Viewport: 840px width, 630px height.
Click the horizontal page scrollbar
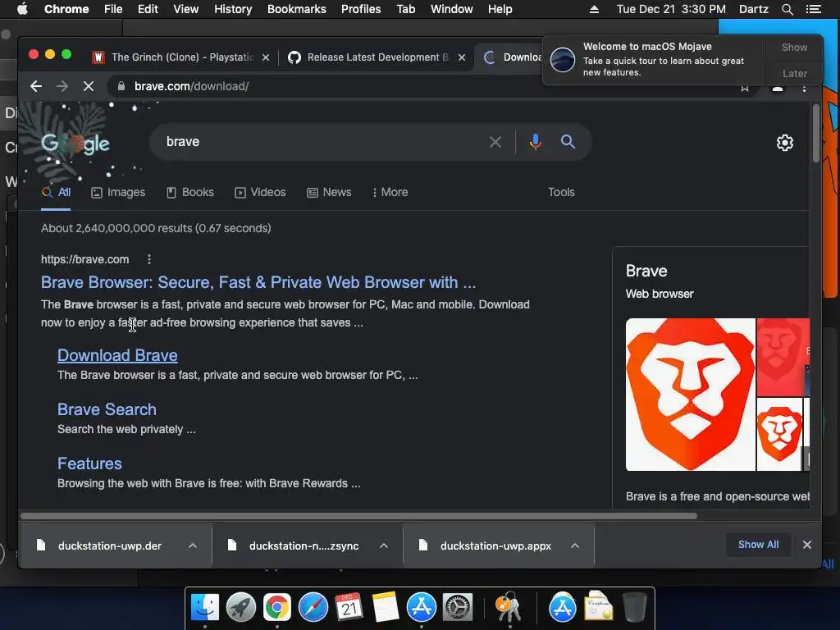click(359, 516)
